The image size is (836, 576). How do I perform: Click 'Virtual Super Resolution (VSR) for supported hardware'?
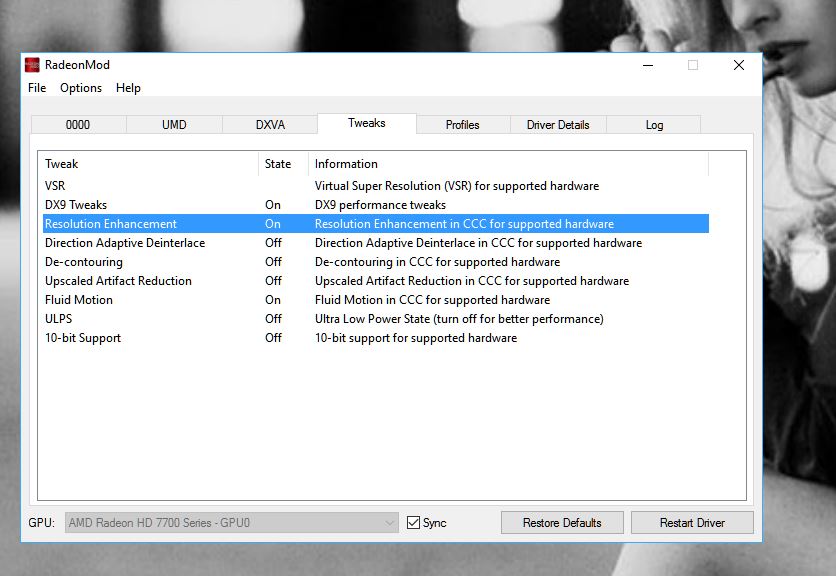tap(457, 186)
